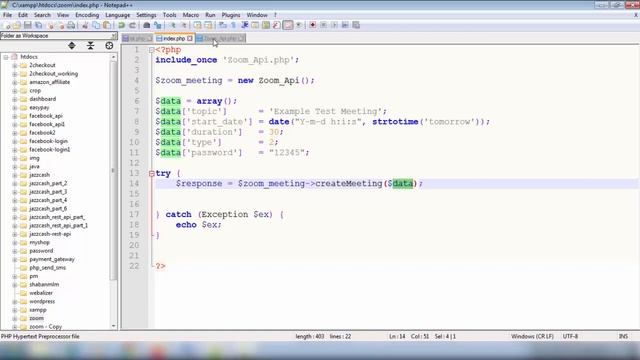Toggle indent guide display
640x360 pixels.
(244, 25)
